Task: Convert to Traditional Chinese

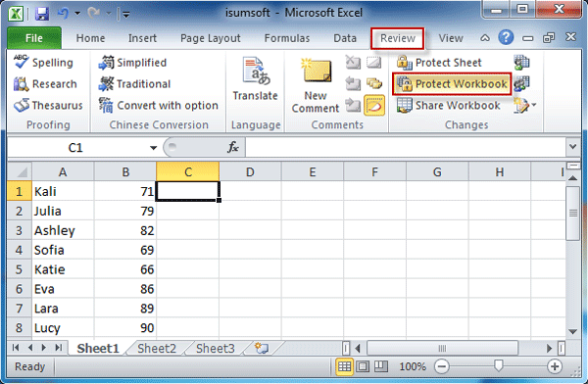Action: [x=134, y=84]
